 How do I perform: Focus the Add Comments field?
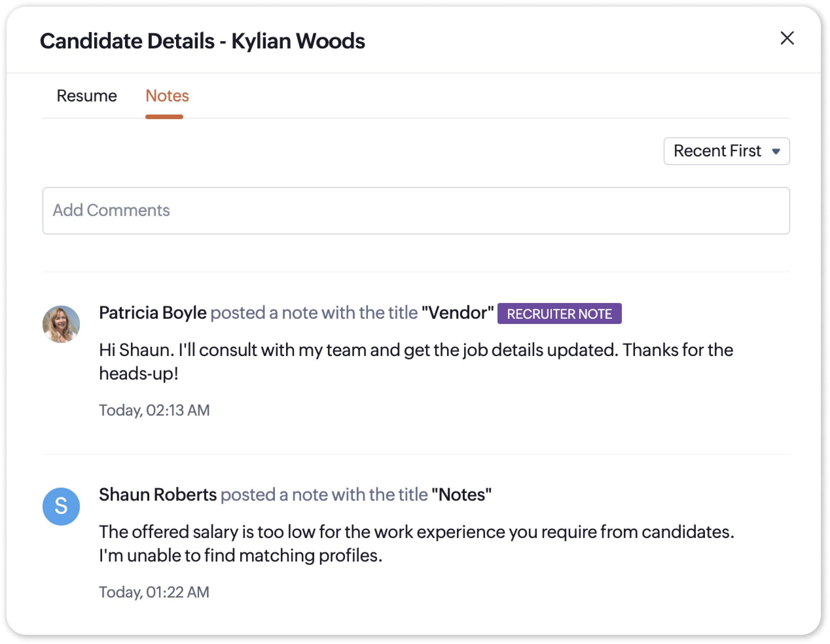coord(416,210)
